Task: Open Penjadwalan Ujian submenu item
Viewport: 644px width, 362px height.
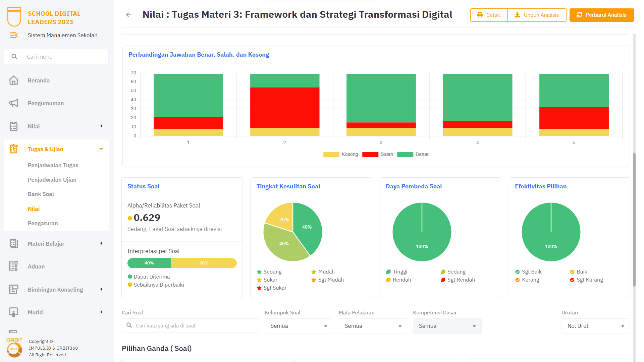Action: pyautogui.click(x=52, y=180)
